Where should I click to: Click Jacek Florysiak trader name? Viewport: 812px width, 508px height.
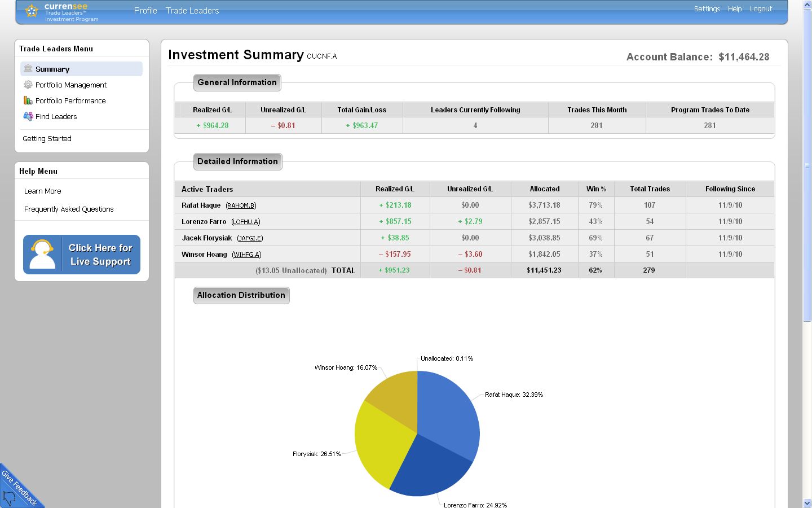(206, 238)
